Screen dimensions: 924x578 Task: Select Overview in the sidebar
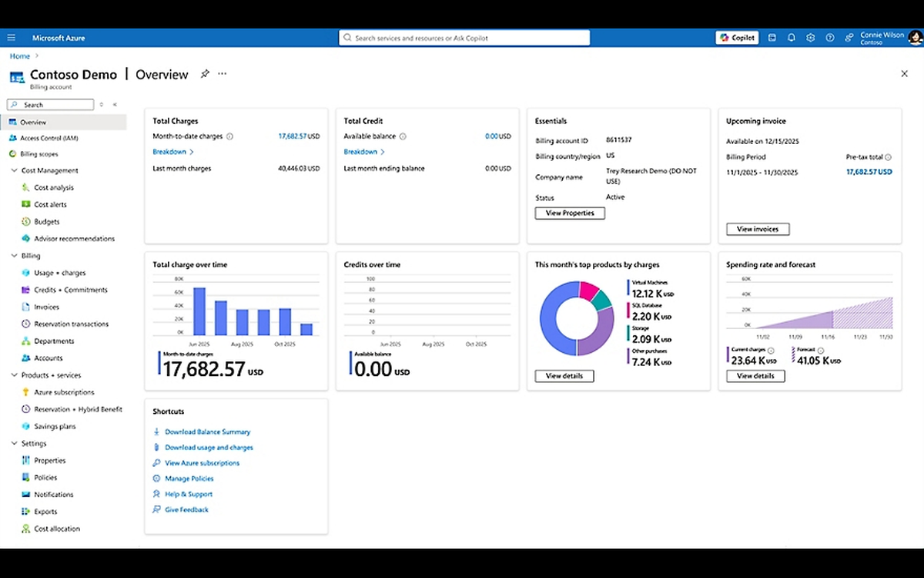[x=64, y=122]
